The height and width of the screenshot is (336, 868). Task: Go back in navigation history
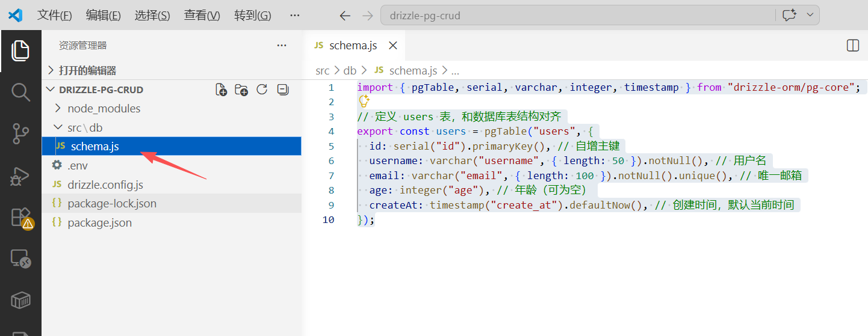(345, 16)
